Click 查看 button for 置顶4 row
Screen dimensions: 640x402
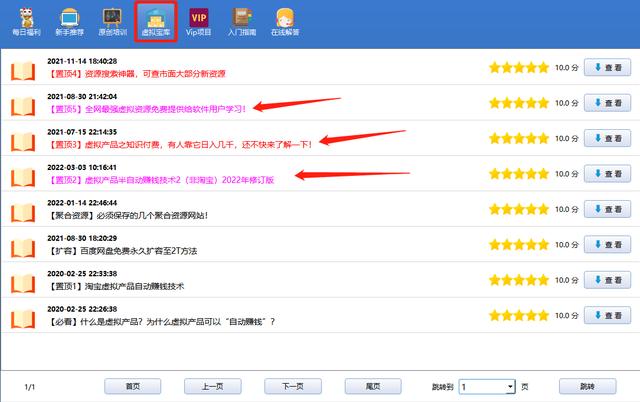click(x=607, y=67)
